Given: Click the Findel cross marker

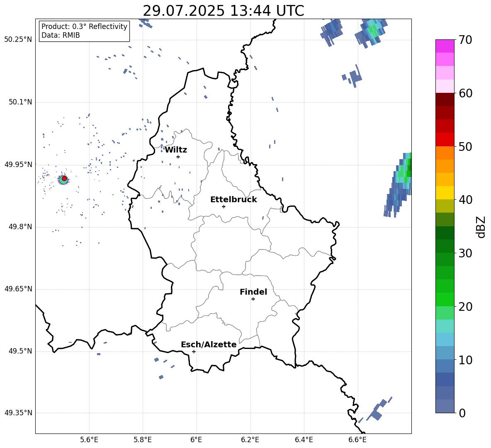Looking at the screenshot, I should tap(253, 299).
